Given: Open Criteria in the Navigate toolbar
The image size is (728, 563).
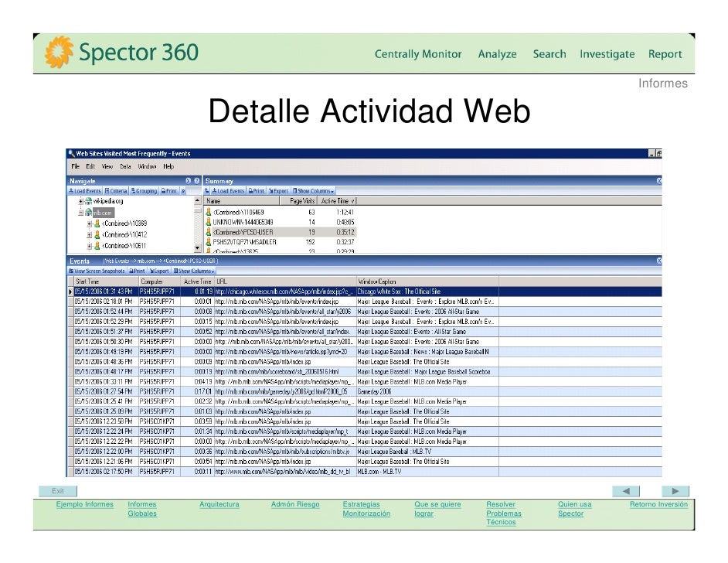Looking at the screenshot, I should tap(116, 191).
